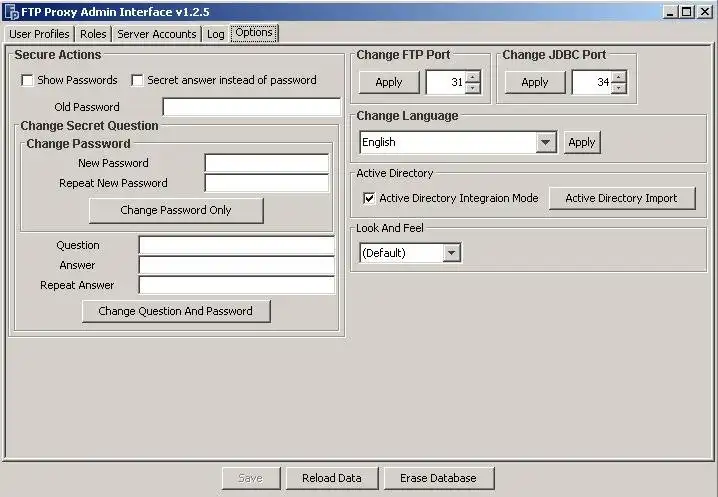This screenshot has width=718, height=497.
Task: Increase the FTP port value
Action: (x=472, y=76)
